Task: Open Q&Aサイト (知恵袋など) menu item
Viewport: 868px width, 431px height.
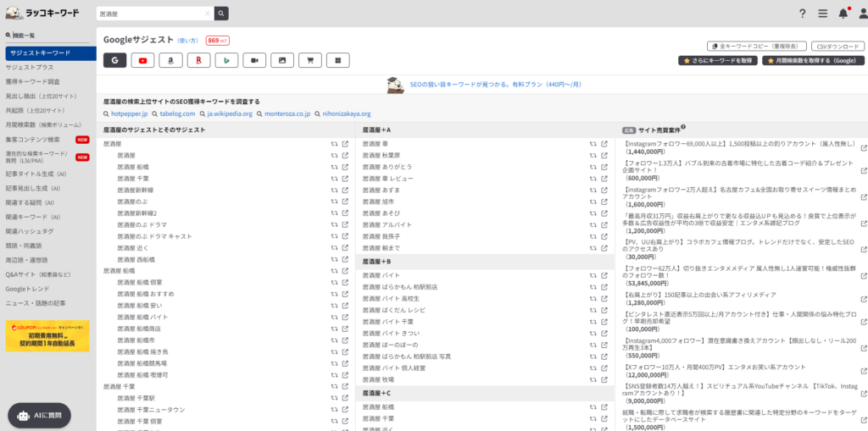Action: [39, 274]
